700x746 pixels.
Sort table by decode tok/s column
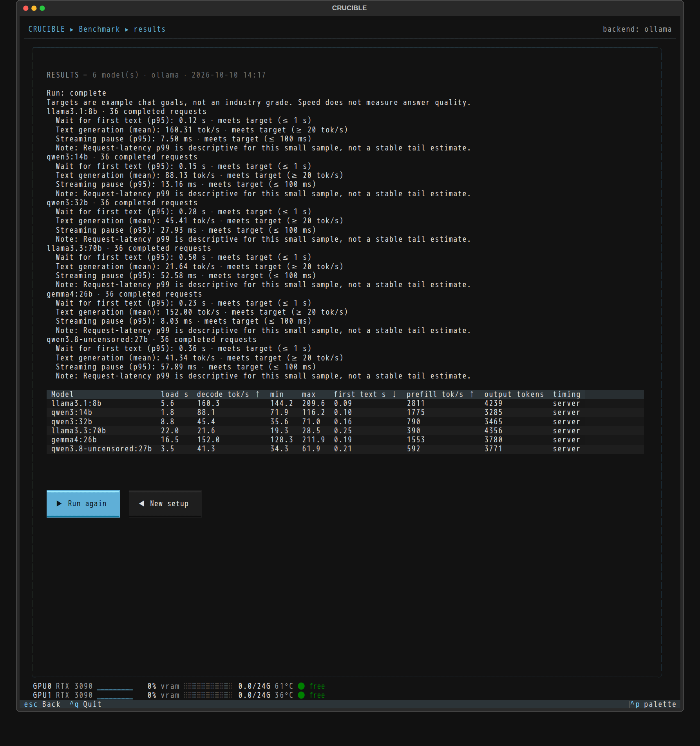coord(228,394)
